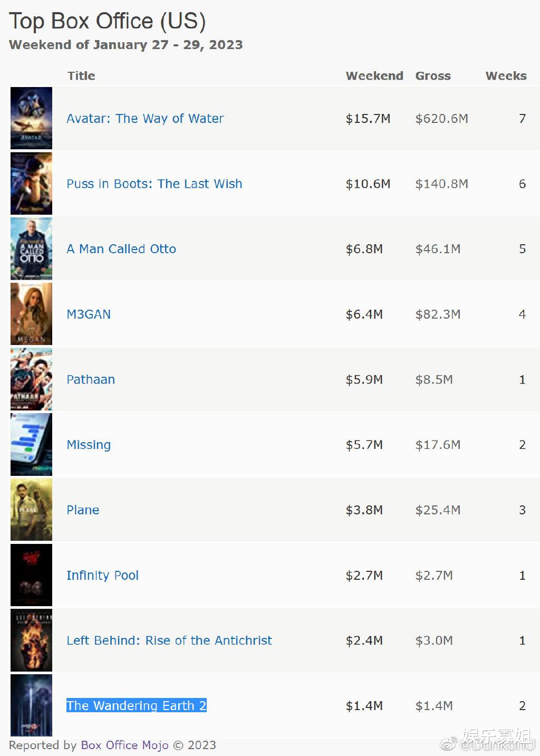Viewport: 540px width, 756px height.
Task: Click the Avatar movie poster thumbnail
Action: (32, 118)
